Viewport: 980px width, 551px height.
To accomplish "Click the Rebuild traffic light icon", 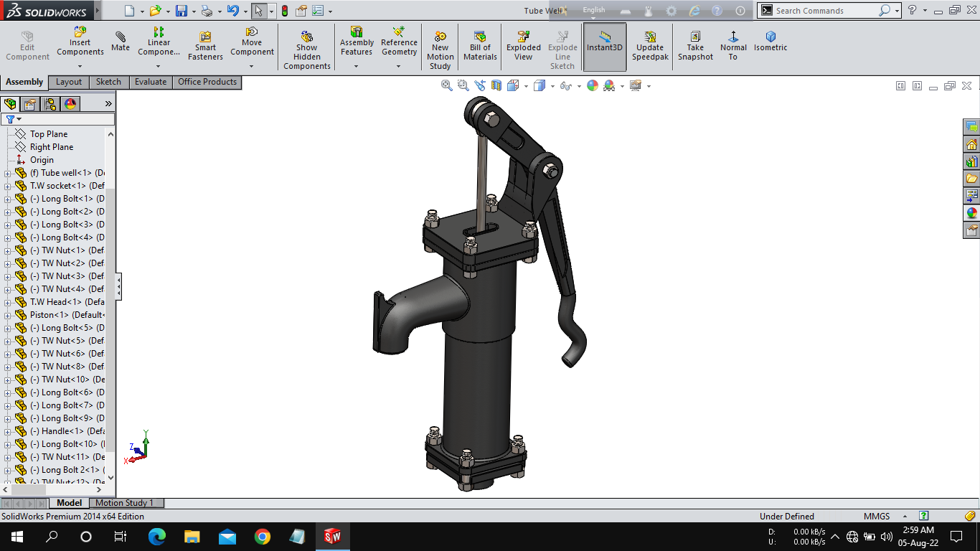I will point(285,11).
